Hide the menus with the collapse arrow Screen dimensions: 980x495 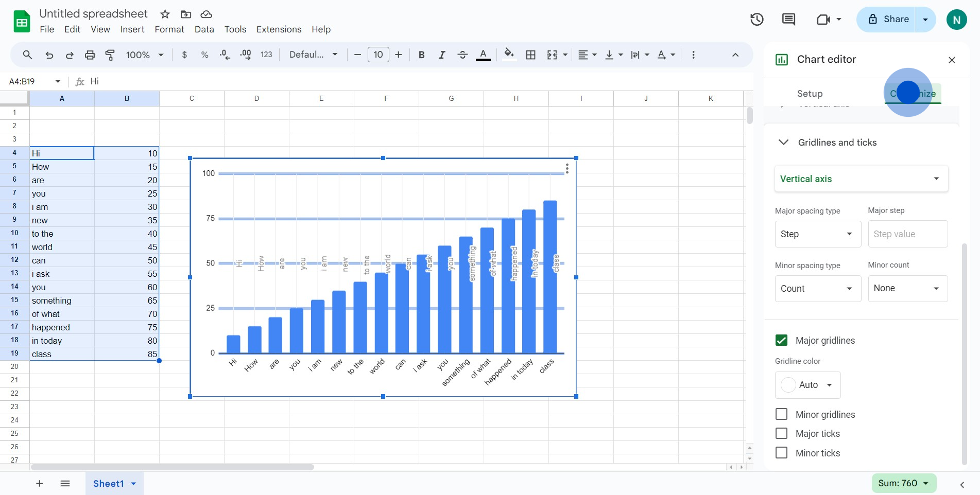(735, 55)
